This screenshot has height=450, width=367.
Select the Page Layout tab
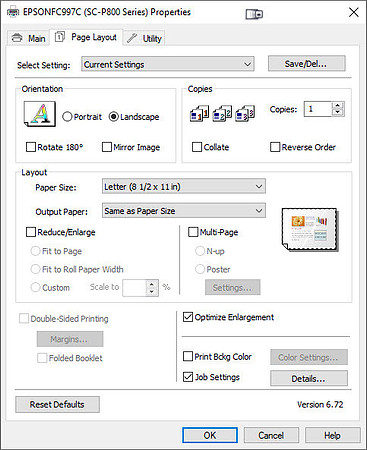(x=86, y=37)
